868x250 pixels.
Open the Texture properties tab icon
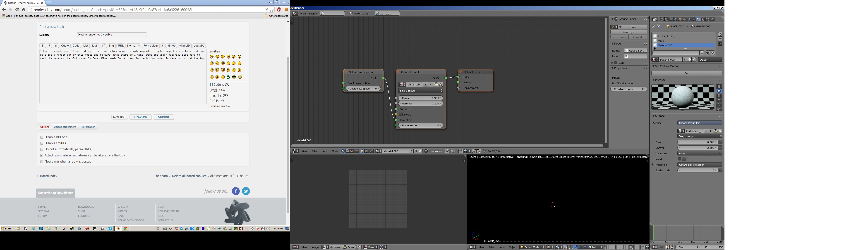(x=703, y=19)
